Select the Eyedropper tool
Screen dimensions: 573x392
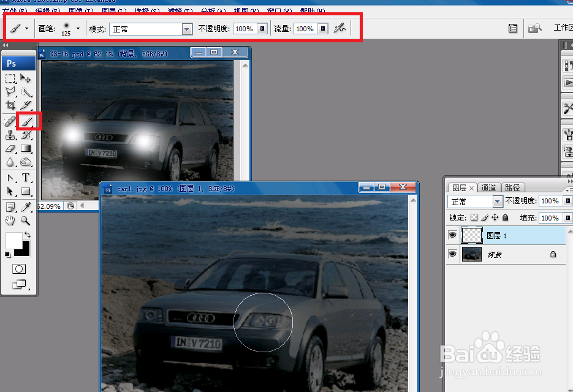tap(26, 207)
